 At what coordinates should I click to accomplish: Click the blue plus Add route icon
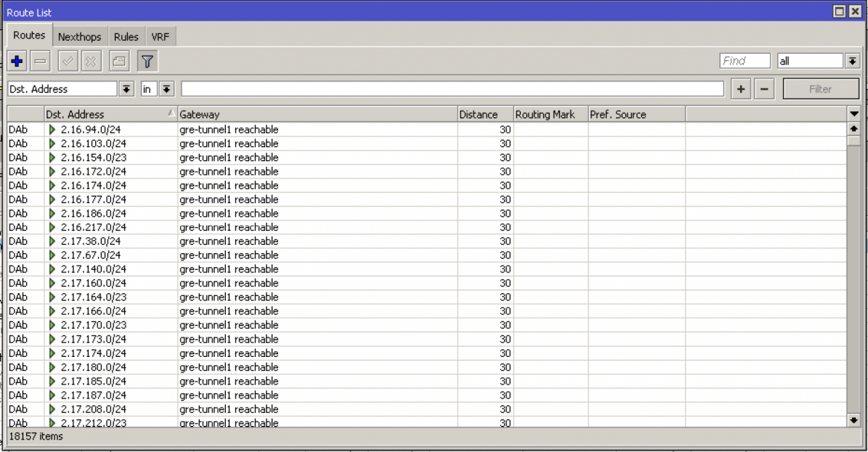coord(17,62)
